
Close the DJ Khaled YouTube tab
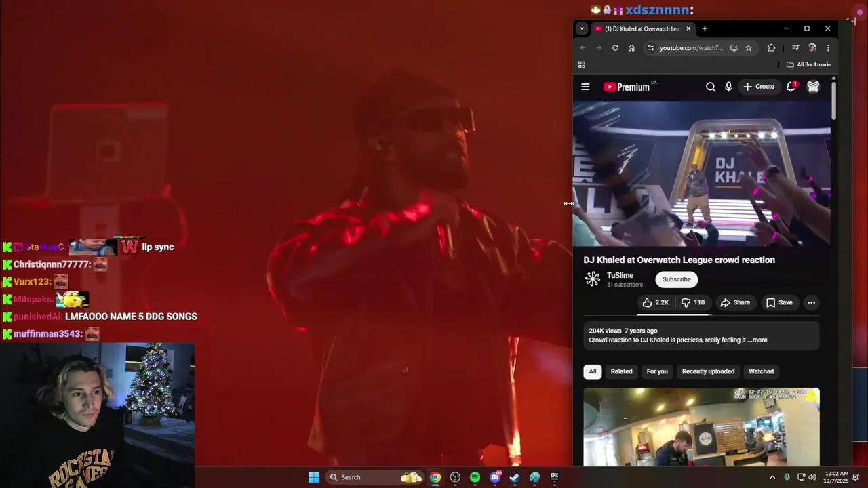click(688, 28)
